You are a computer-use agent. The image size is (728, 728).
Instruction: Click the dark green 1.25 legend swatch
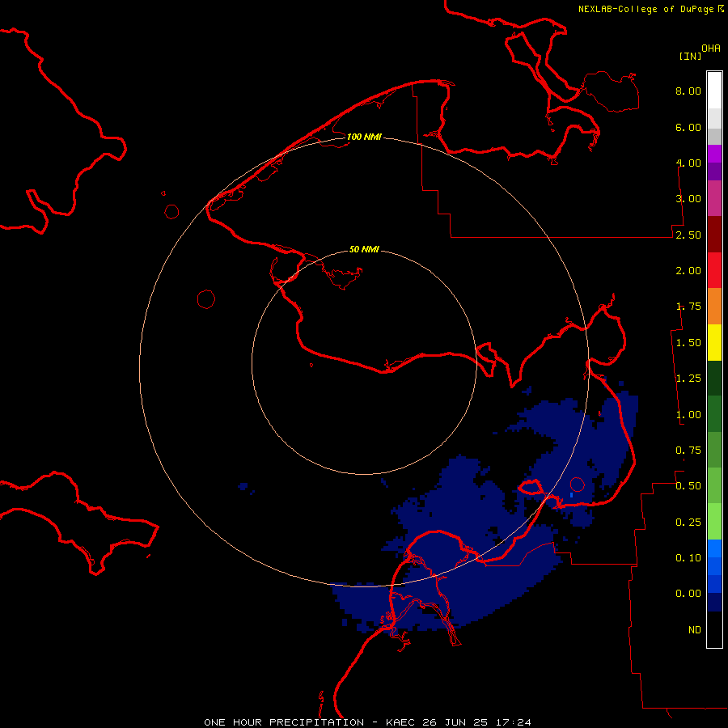click(x=714, y=379)
